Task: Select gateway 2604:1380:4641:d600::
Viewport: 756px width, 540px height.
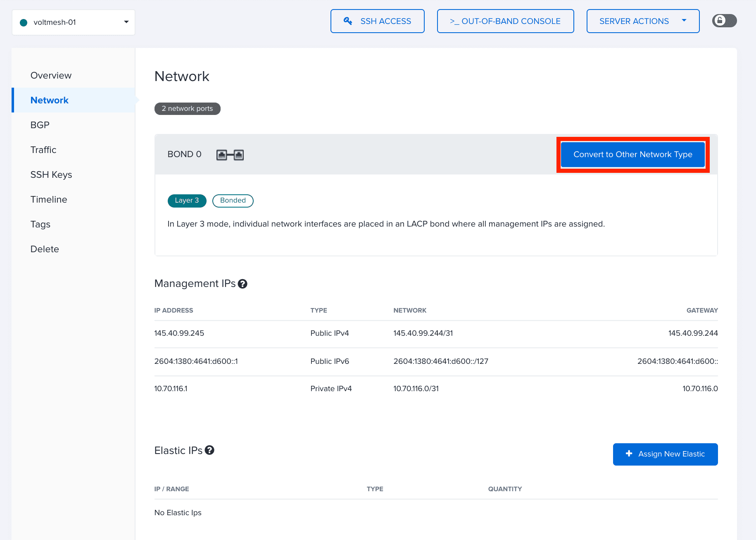Action: (678, 361)
